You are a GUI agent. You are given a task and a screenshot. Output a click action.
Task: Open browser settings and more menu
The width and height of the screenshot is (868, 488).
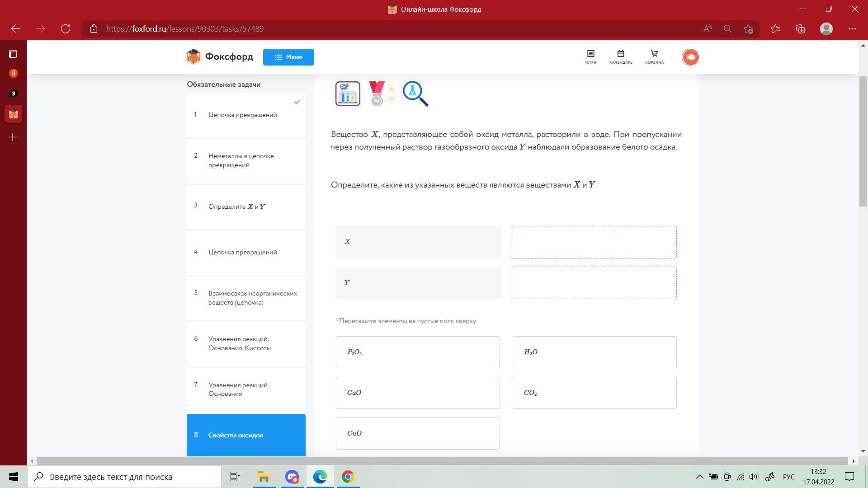(x=852, y=29)
